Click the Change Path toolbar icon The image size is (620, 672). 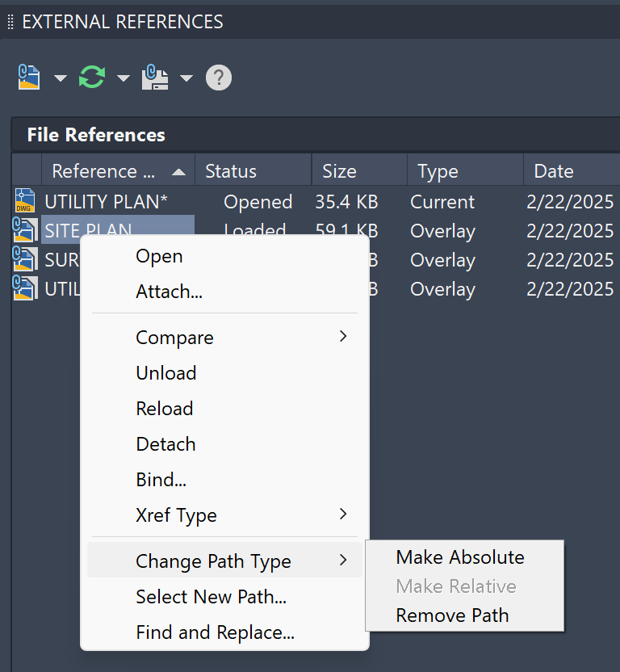point(154,78)
